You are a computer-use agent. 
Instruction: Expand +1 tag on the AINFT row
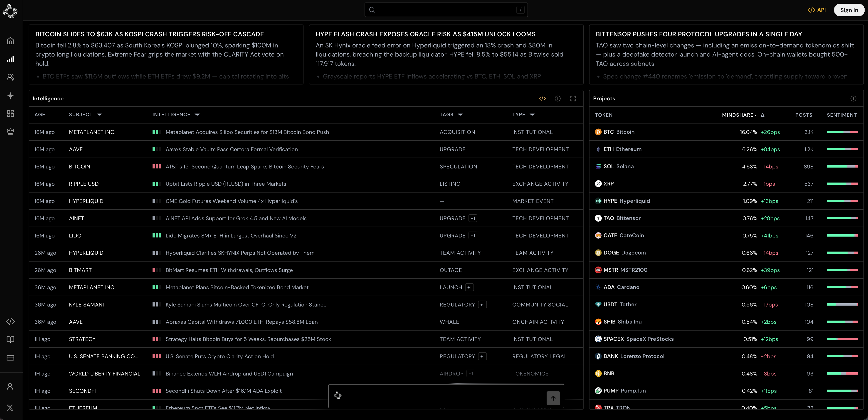click(473, 218)
